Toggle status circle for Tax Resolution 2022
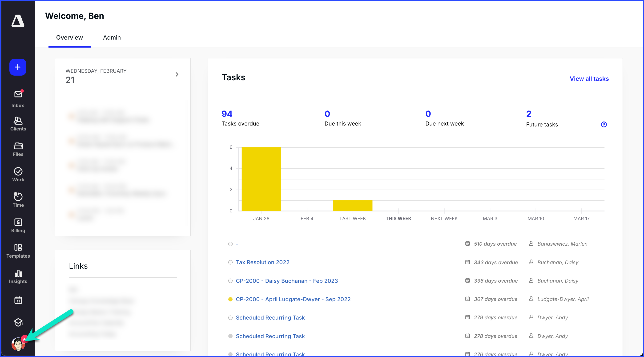Screen dimensions: 644x357 230,262
